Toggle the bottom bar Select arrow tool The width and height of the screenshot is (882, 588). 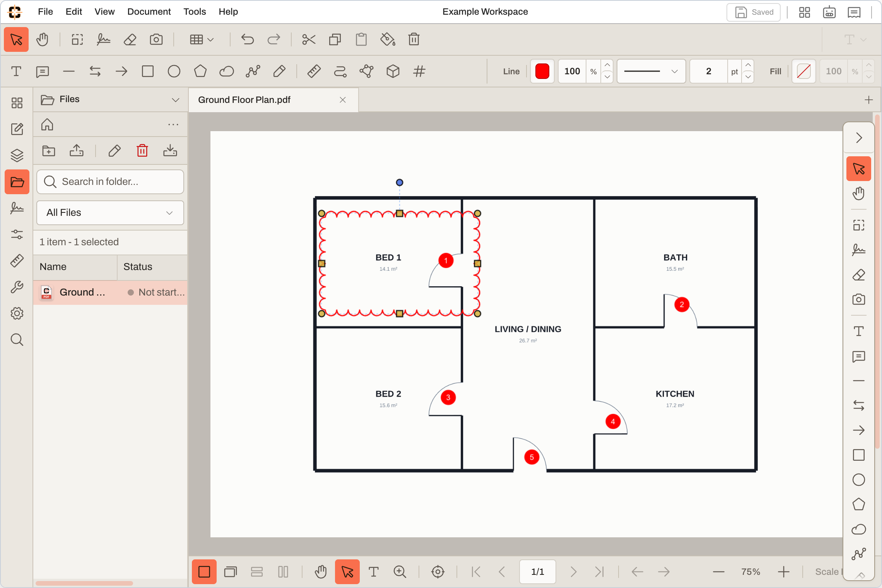click(x=347, y=572)
